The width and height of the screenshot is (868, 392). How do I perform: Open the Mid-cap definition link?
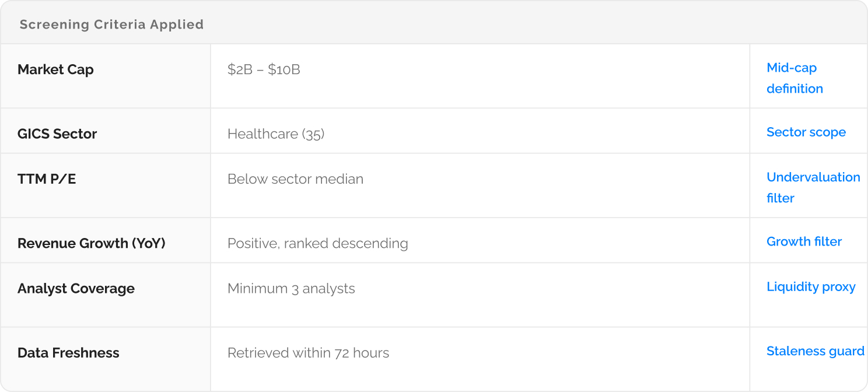[794, 78]
